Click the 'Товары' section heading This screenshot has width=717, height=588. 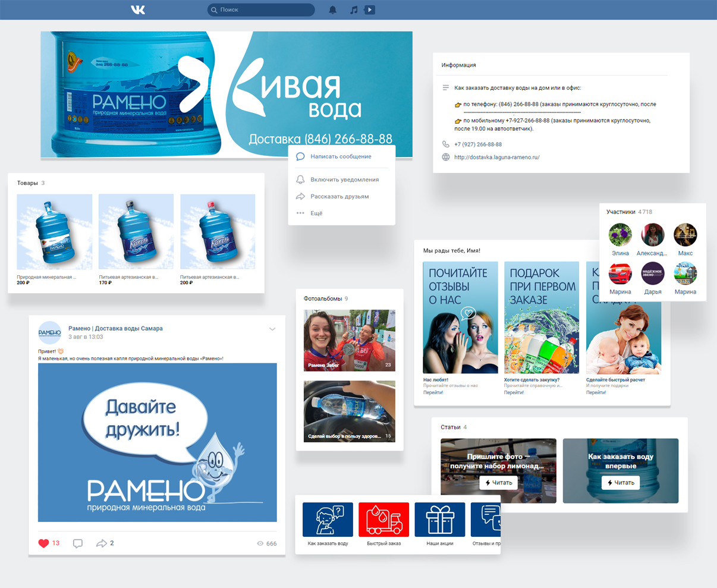tap(27, 183)
